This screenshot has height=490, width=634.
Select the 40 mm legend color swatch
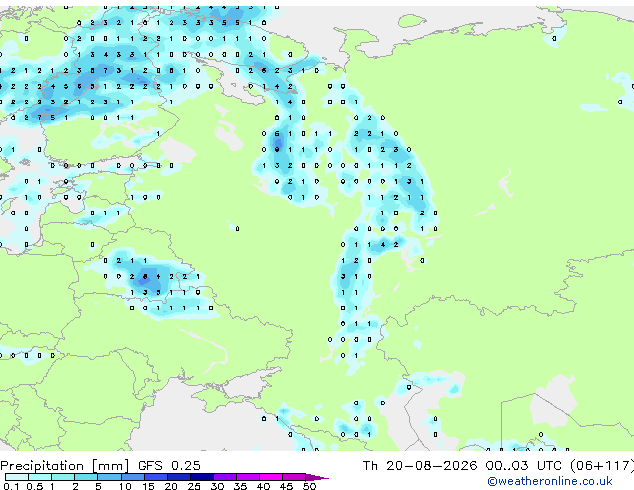click(271, 477)
